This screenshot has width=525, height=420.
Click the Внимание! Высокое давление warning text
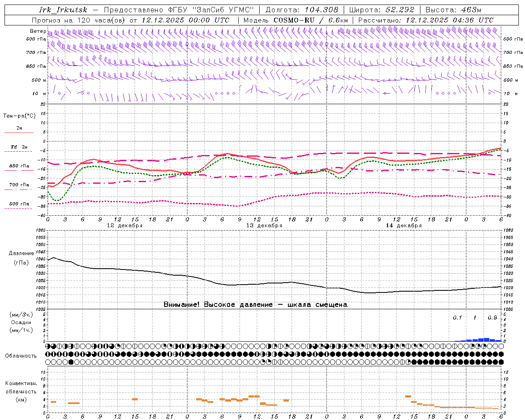[255, 305]
